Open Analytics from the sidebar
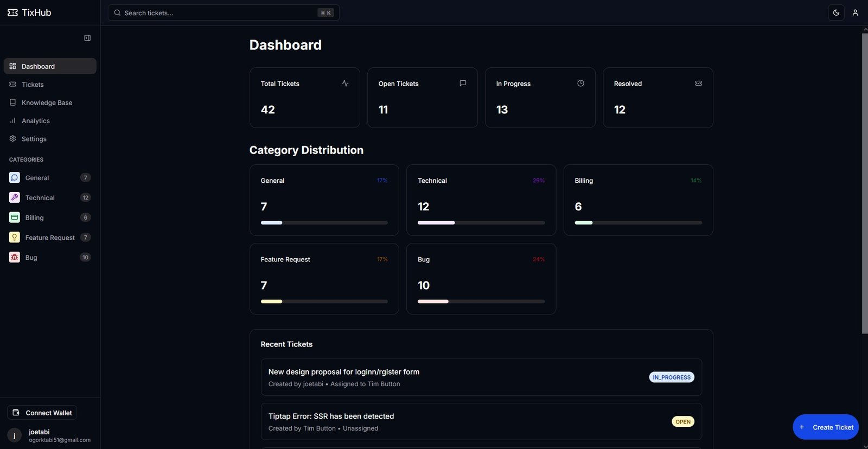The height and width of the screenshot is (449, 868). 50,120
